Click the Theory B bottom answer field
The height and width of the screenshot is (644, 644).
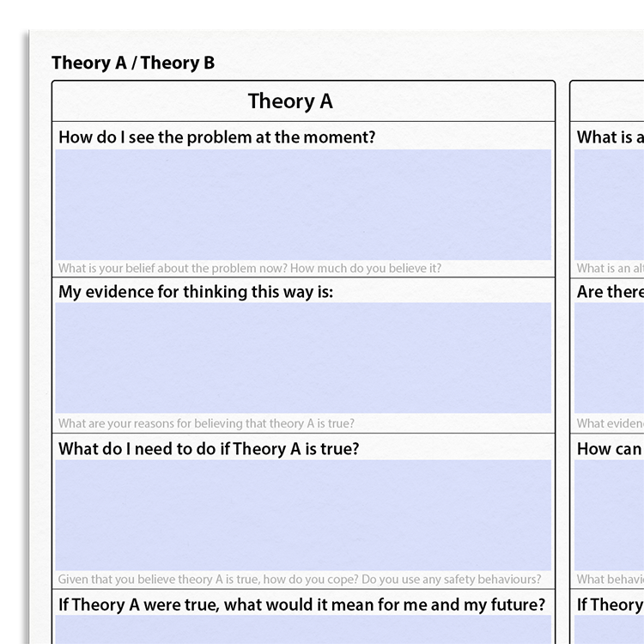(609, 629)
